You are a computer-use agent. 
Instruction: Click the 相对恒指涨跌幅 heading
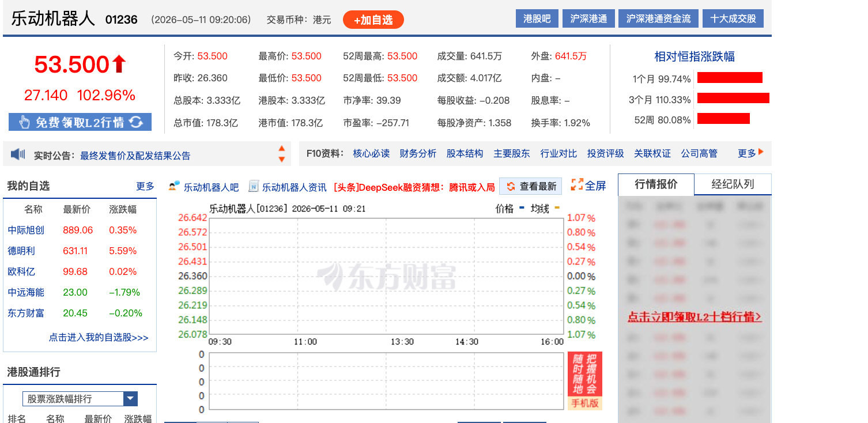click(695, 56)
